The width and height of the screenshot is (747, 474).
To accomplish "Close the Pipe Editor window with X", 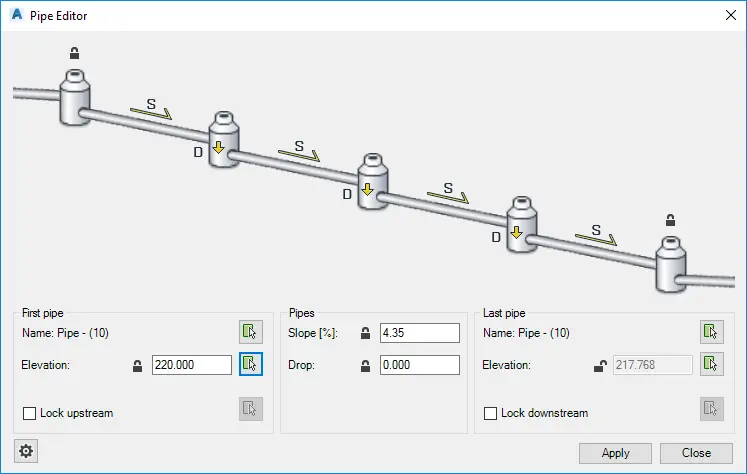I will (731, 15).
